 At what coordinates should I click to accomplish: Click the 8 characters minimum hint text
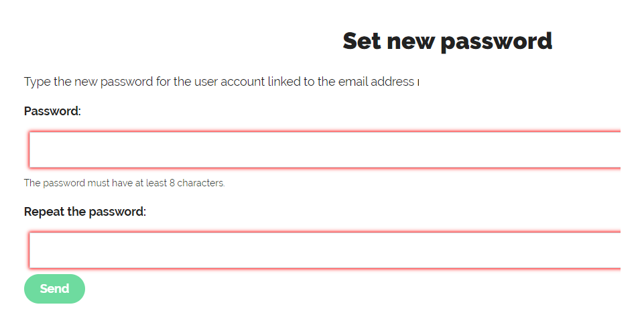point(124,183)
